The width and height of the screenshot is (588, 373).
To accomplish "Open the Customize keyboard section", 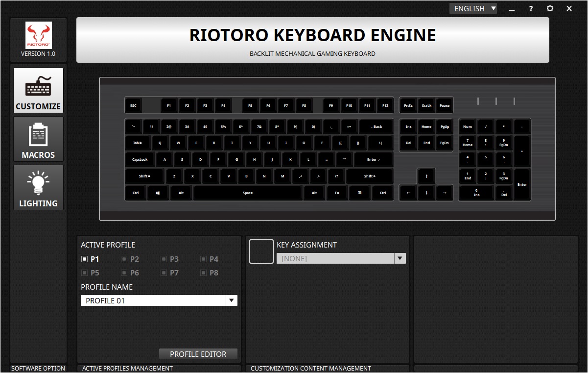I will (38, 91).
